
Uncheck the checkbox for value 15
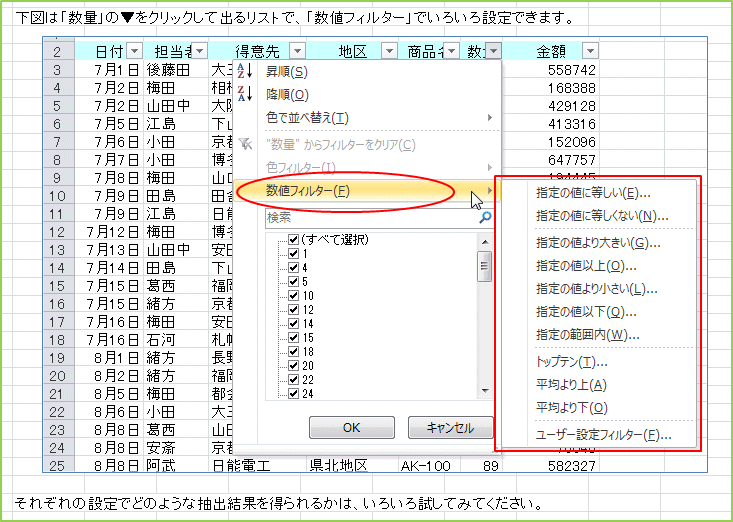click(x=294, y=338)
